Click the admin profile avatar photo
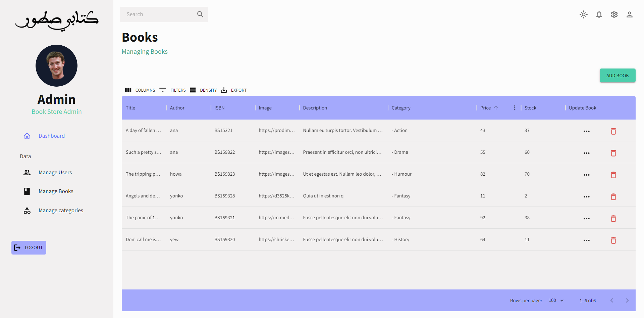The width and height of the screenshot is (644, 318). click(56, 66)
